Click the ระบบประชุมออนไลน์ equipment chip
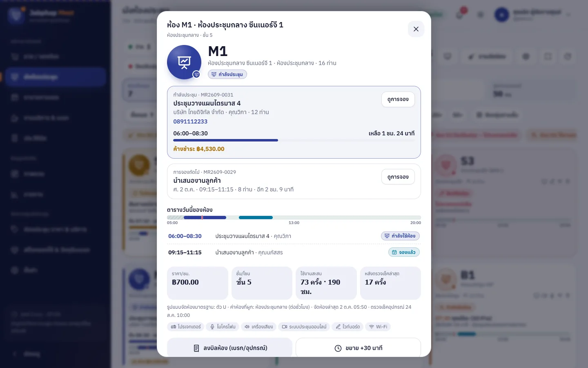The image size is (588, 368). [x=304, y=327]
